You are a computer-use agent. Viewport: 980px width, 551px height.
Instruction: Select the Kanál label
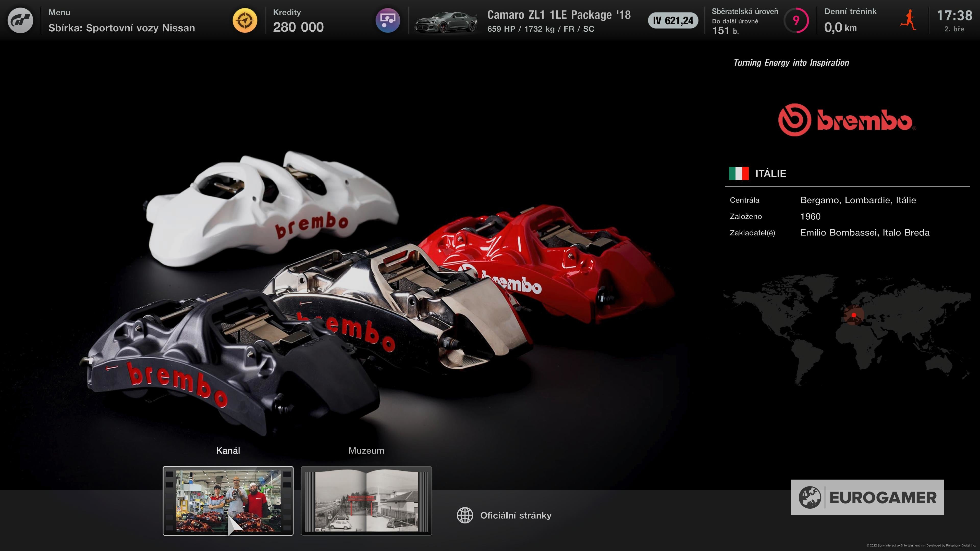(228, 450)
